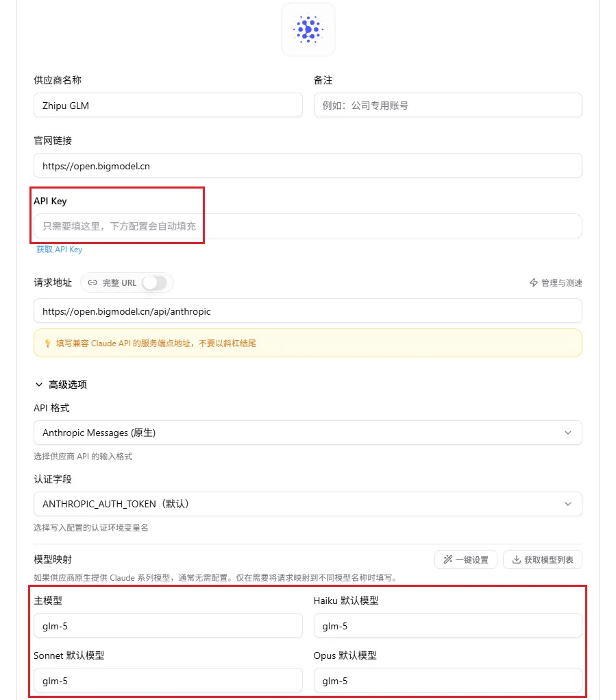Click the 备注 remarks input field

click(x=448, y=106)
